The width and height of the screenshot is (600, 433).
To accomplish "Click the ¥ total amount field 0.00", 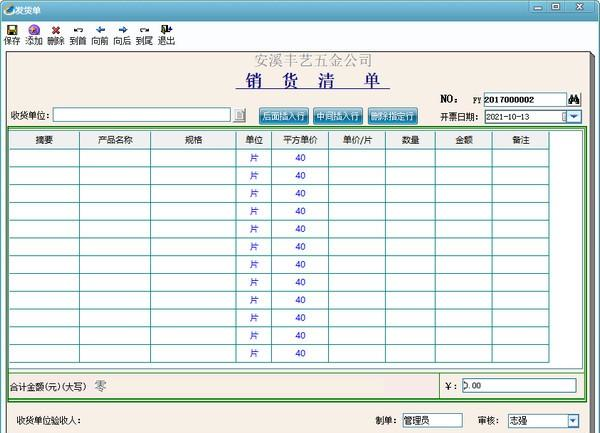I will tap(519, 386).
